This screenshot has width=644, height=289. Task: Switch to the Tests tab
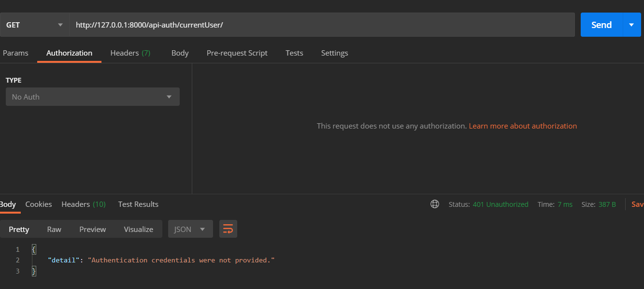(x=294, y=53)
